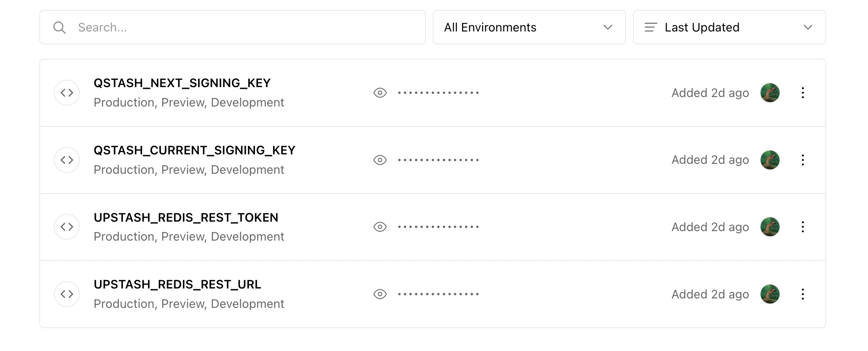Click code icon beside UPSTASH_REDIS_REST_TOKEN
Screen dimensions: 868x351
pos(67,227)
